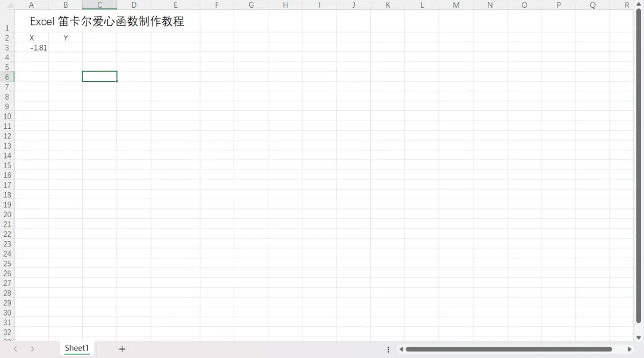644x358 pixels.
Task: Click horizontal scrollbar right arrow
Action: pos(629,350)
